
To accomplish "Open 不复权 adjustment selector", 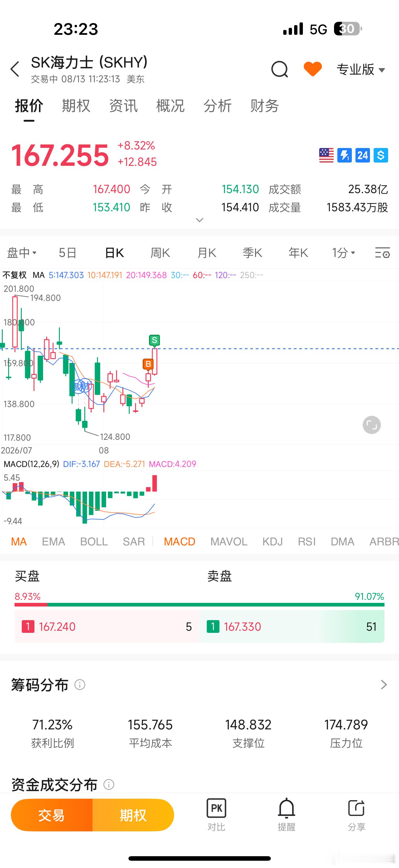I will [x=15, y=275].
